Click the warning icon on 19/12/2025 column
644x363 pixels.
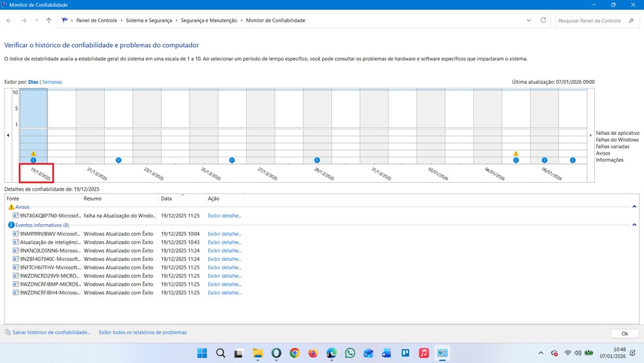tap(33, 154)
